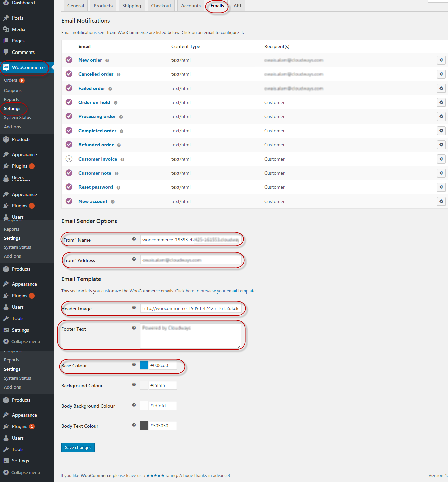Click help icon beside Customer note
Screen dimensions: 448x482
point(116,174)
